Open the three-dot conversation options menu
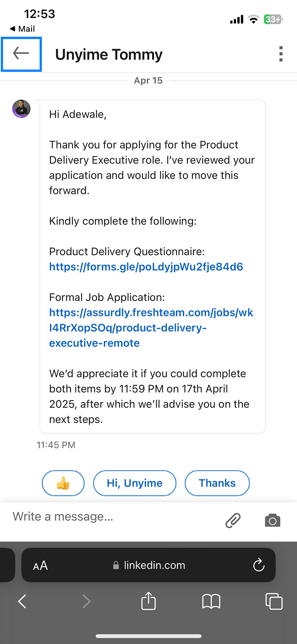 pos(280,54)
